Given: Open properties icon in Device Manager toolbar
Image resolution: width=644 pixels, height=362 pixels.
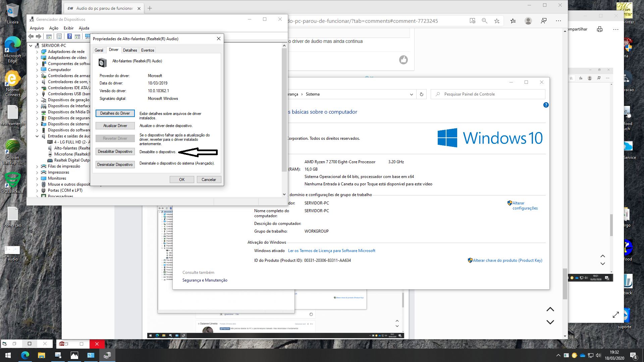Looking at the screenshot, I should click(59, 36).
